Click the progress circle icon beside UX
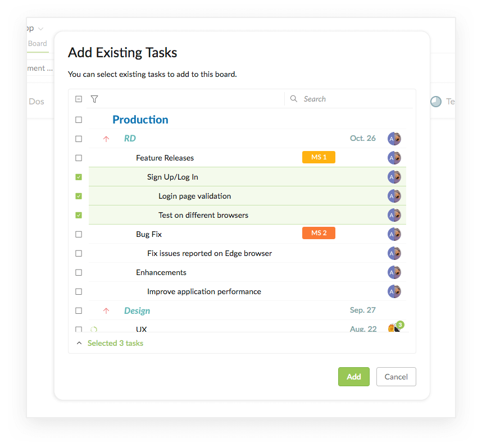482x448 pixels. [x=94, y=330]
